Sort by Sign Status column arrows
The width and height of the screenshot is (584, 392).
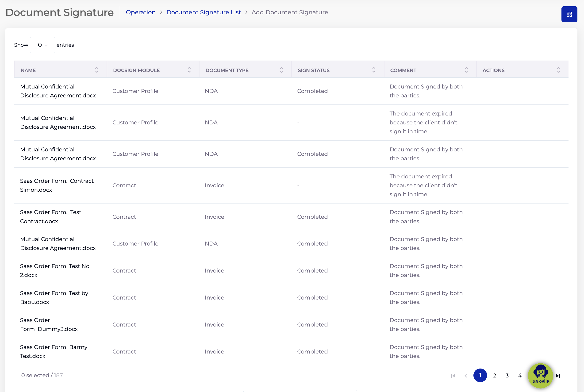coord(374,70)
